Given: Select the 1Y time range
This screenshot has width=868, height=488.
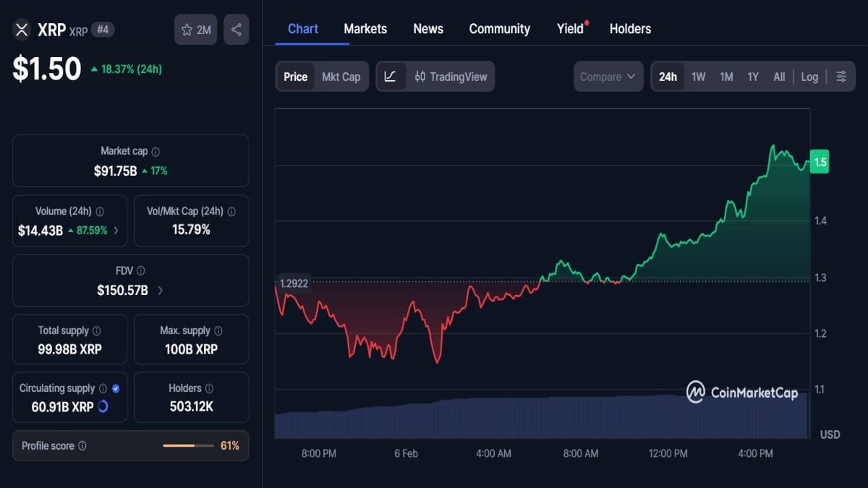Looking at the screenshot, I should [753, 77].
